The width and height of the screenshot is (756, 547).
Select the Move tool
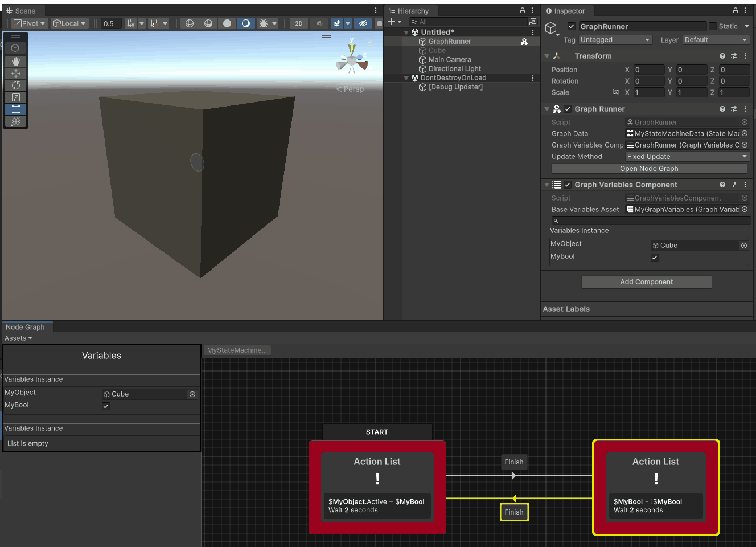pos(16,74)
